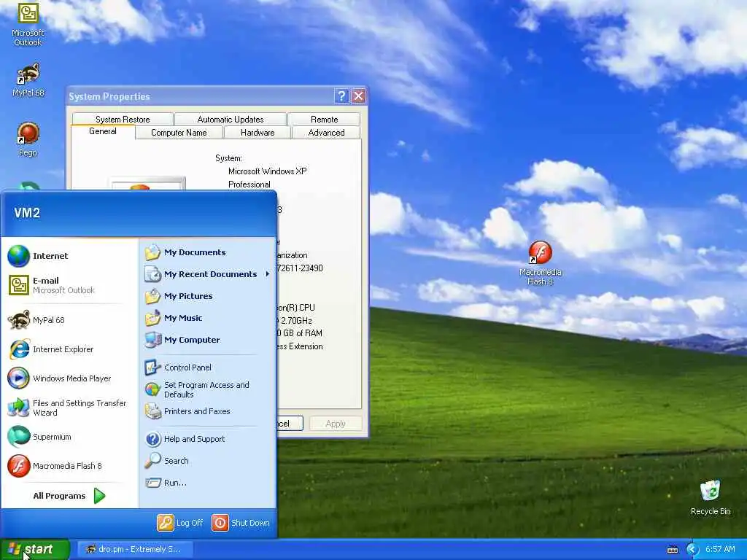Open Search from Start menu

(208, 461)
